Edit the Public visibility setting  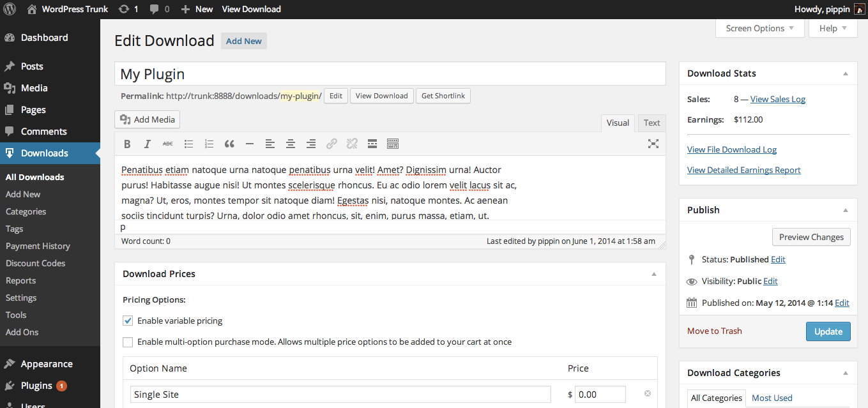(x=770, y=281)
